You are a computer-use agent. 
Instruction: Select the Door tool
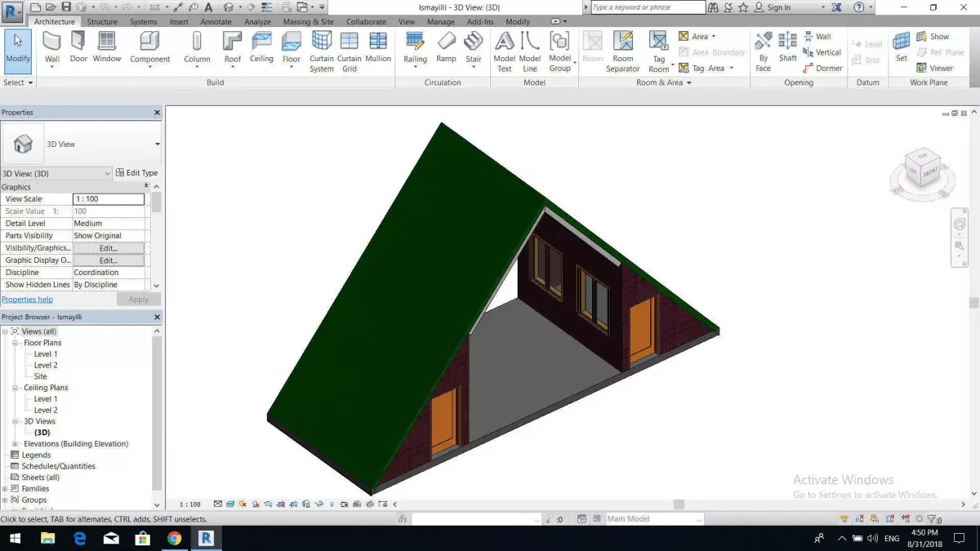pyautogui.click(x=78, y=47)
